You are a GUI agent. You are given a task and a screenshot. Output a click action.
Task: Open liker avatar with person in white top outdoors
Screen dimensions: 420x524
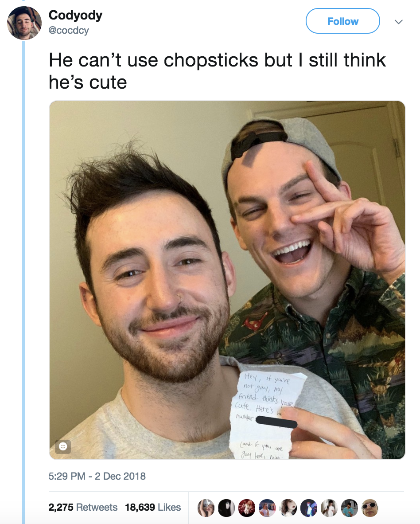coord(268,508)
